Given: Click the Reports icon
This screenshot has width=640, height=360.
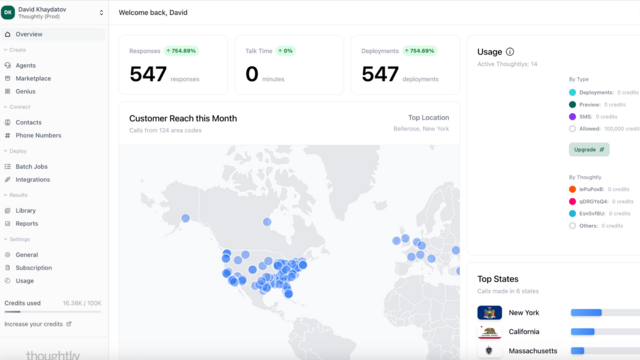Looking at the screenshot, I should [7, 224].
